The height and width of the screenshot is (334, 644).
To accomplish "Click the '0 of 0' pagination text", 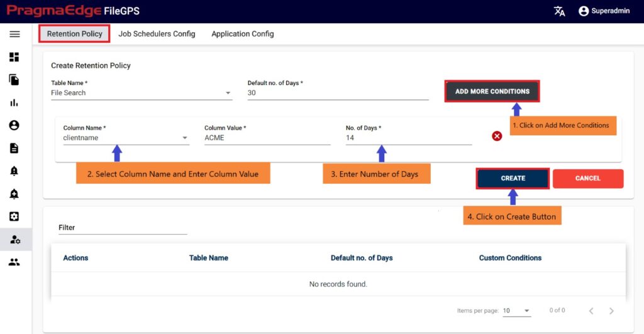I will coord(557,311).
